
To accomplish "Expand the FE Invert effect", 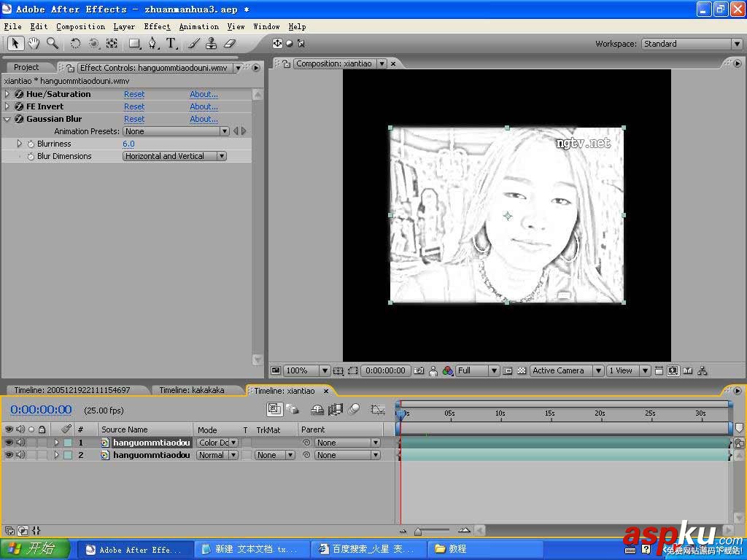I will pos(7,106).
